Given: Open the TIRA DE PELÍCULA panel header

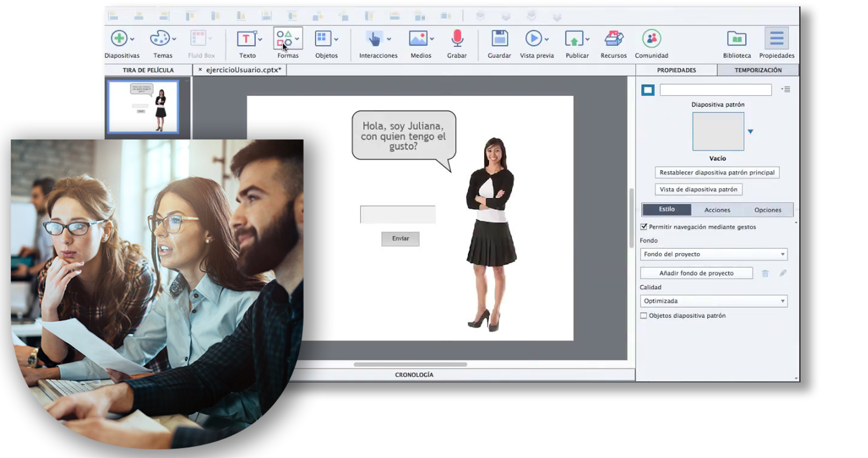Looking at the screenshot, I should click(148, 70).
